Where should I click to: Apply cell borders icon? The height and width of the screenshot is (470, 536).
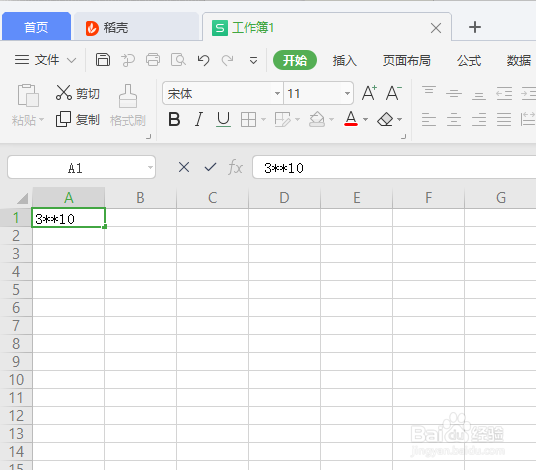pyautogui.click(x=248, y=120)
